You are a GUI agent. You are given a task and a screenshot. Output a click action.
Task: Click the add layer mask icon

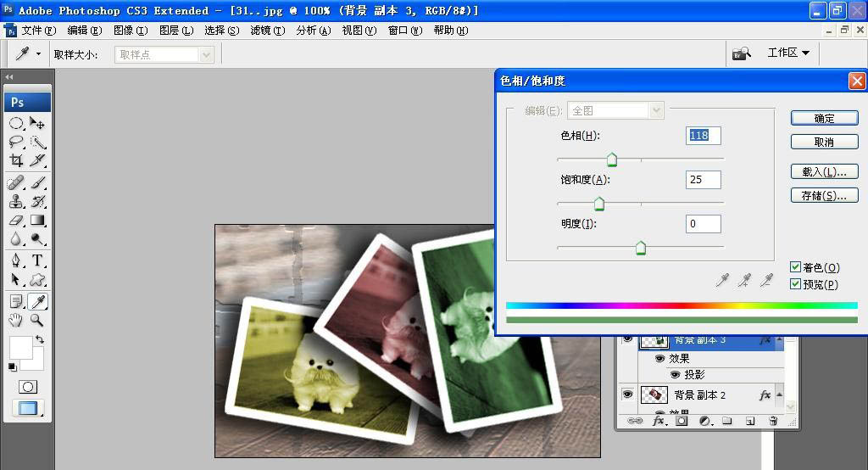tap(681, 421)
